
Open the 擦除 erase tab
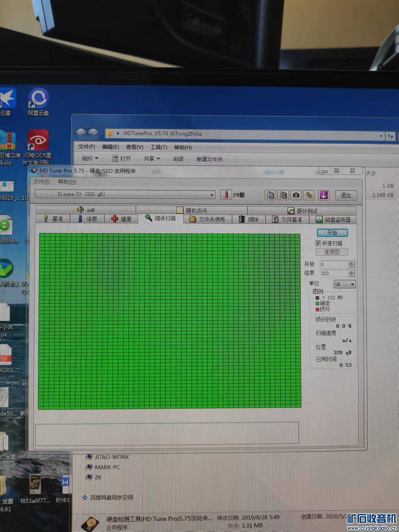click(x=249, y=219)
